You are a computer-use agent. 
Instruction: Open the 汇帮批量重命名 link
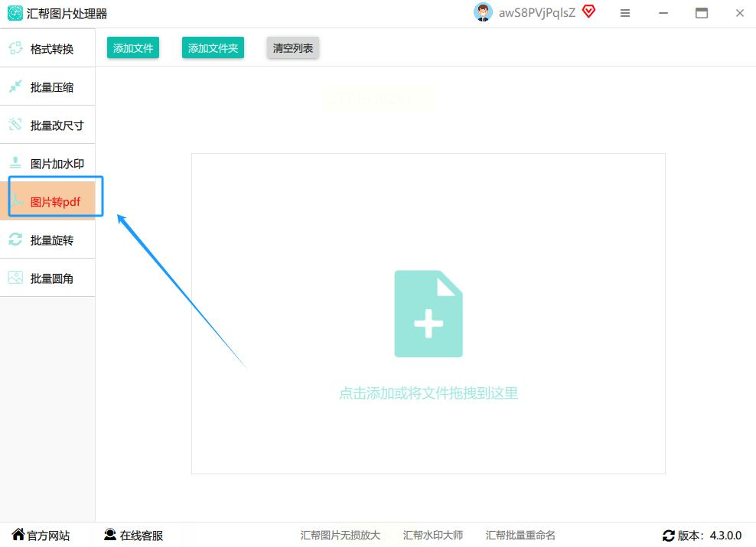click(520, 535)
